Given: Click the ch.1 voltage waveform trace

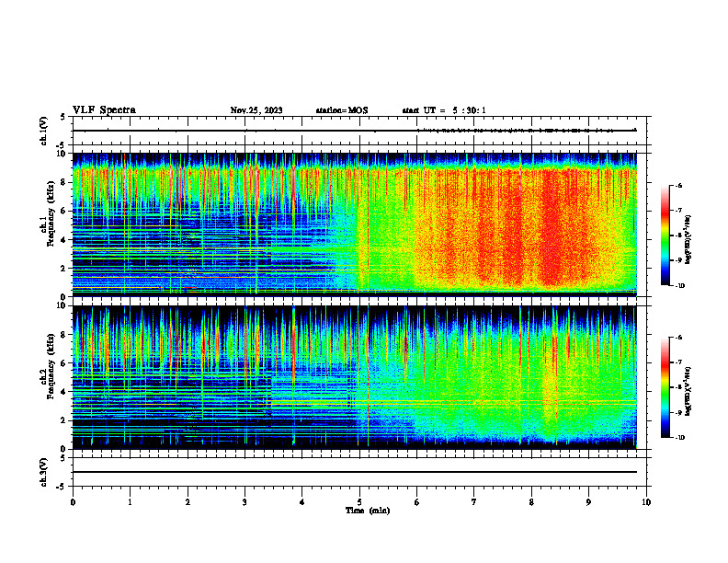Looking at the screenshot, I should (x=355, y=131).
